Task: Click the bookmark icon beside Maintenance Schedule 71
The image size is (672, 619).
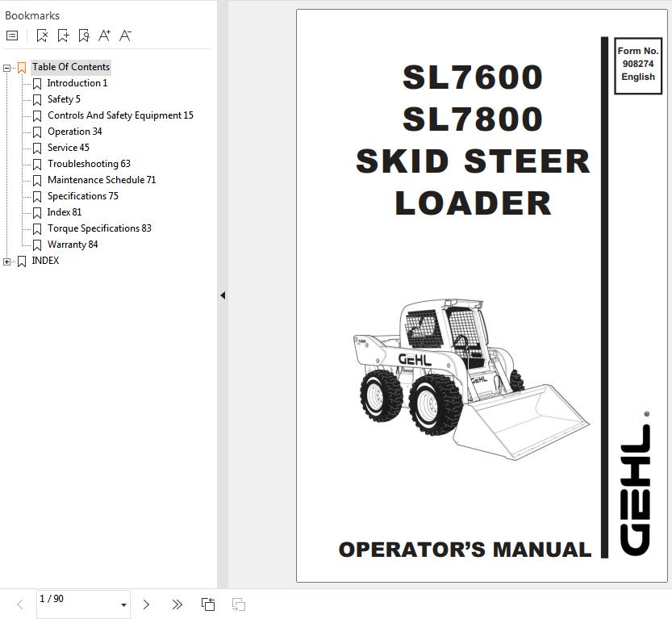Action: coord(37,181)
